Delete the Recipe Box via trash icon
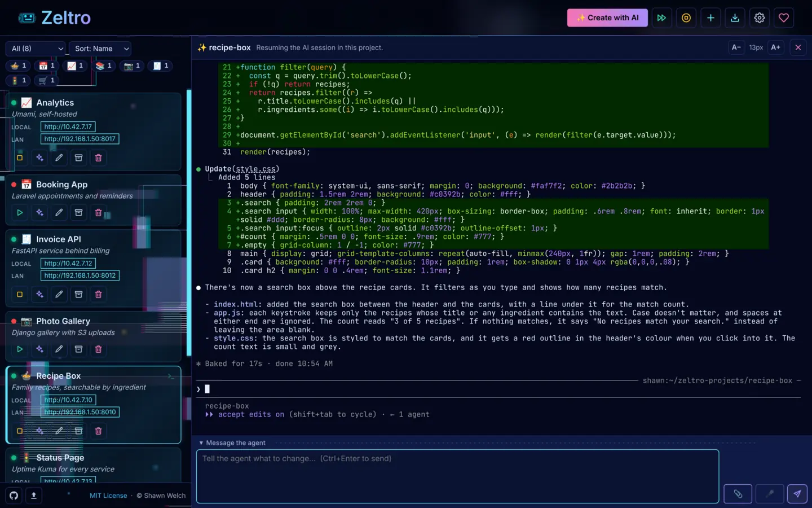 98,431
